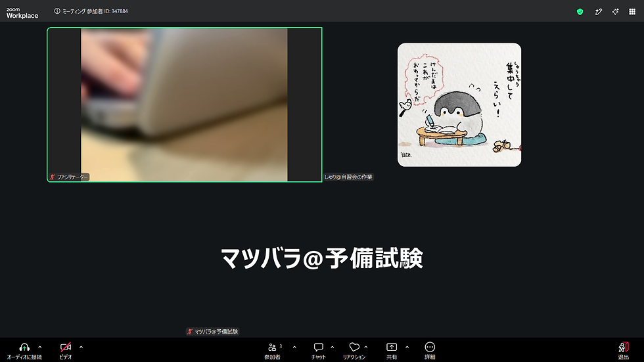Select the ファシリテーター video tile
The height and width of the screenshot is (362, 644).
point(185,104)
